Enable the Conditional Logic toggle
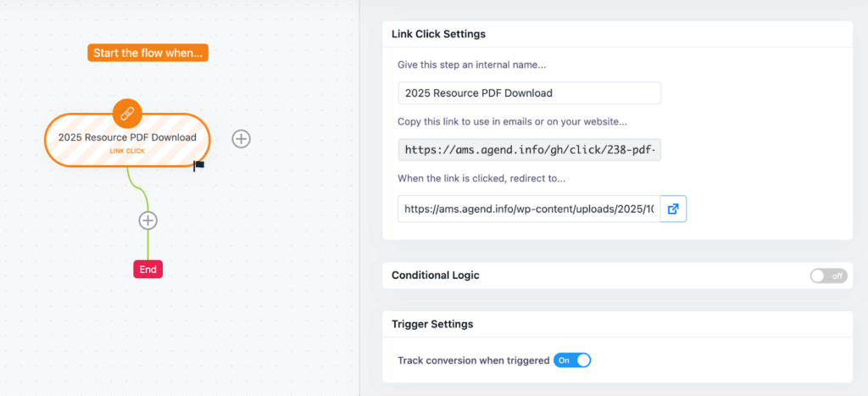 coord(828,276)
